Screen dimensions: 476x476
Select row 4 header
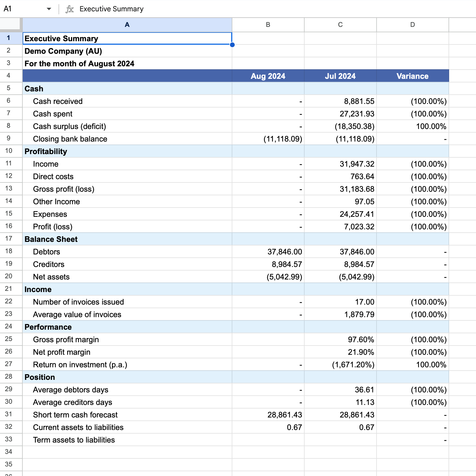click(x=9, y=76)
